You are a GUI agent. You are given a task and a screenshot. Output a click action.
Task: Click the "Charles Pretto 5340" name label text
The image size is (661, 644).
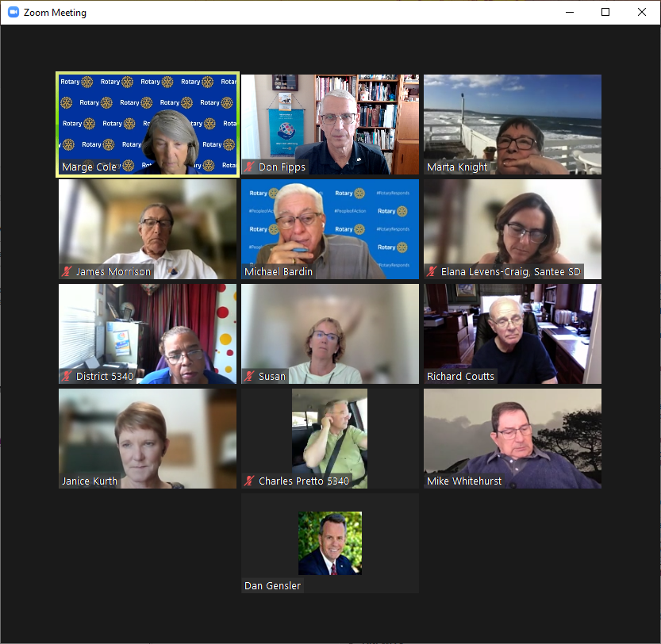coord(304,481)
